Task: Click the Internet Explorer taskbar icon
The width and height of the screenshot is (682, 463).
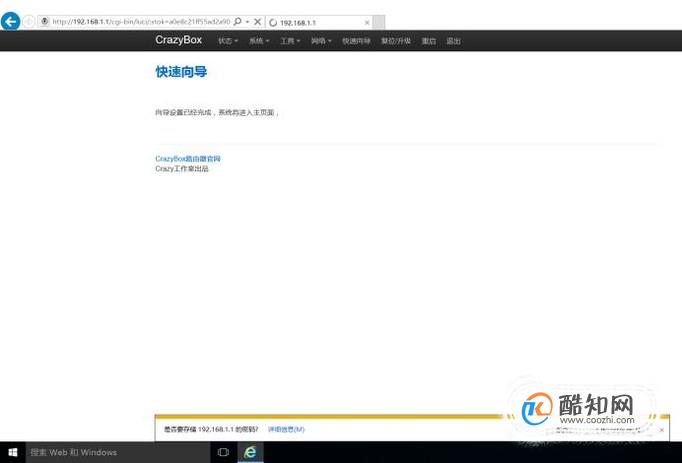Action: (x=250, y=453)
